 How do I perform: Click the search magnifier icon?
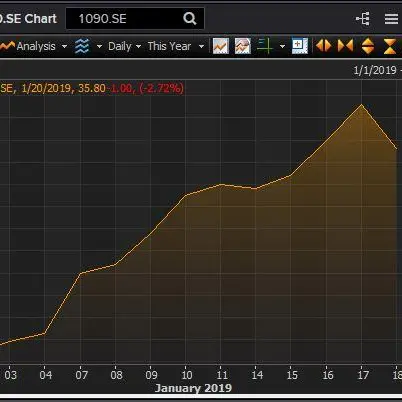190,18
